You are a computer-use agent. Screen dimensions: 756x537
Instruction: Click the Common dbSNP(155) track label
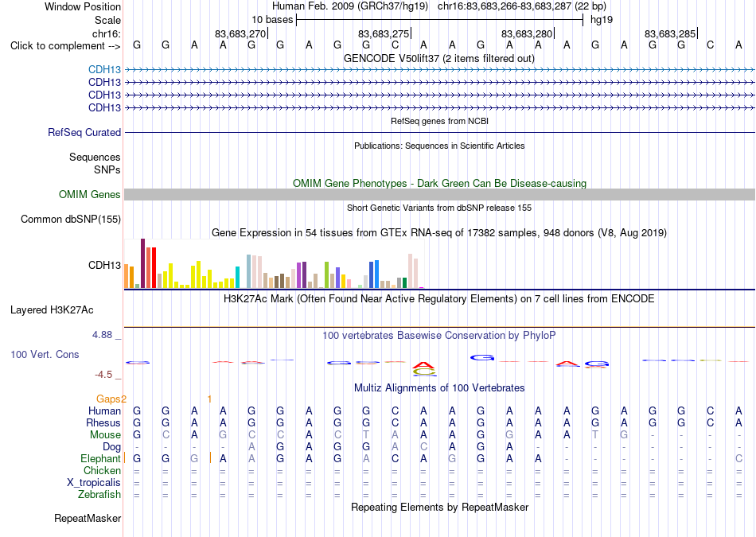pos(71,219)
